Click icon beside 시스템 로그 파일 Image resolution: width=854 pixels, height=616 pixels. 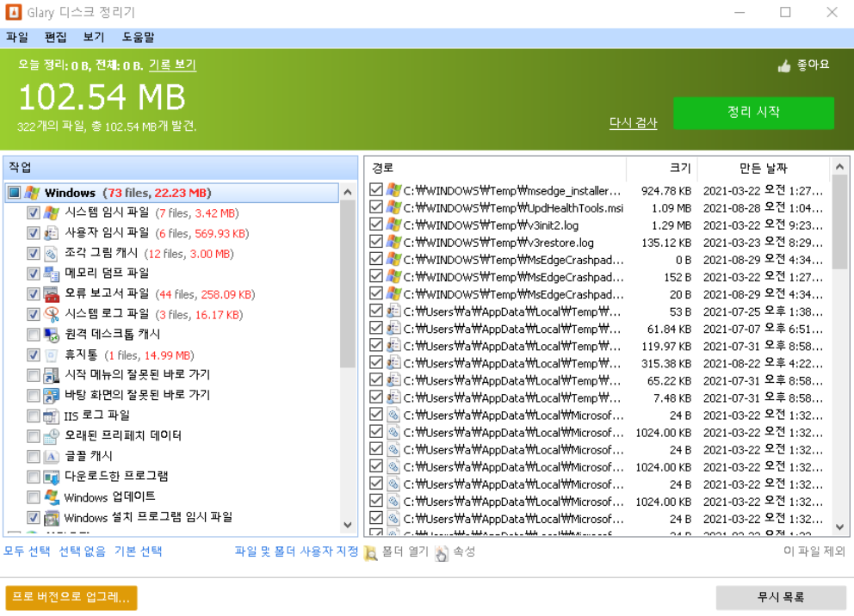(52, 315)
